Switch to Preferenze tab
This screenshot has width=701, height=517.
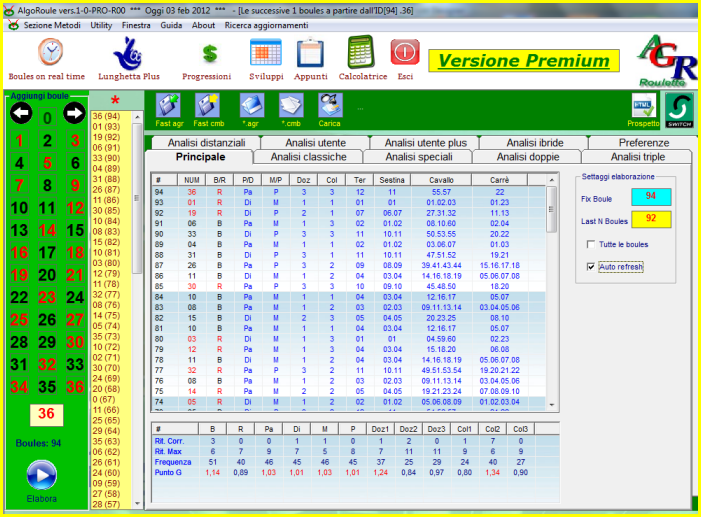[644, 143]
